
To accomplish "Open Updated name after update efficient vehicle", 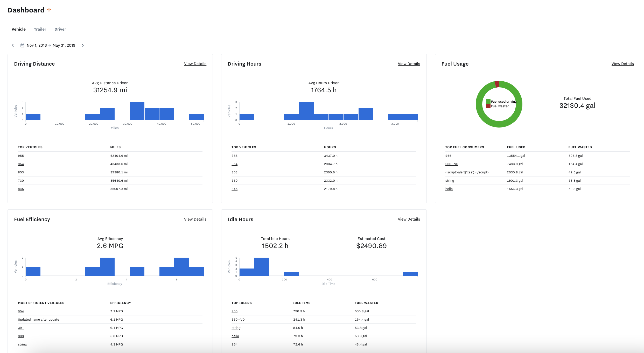I will point(38,319).
